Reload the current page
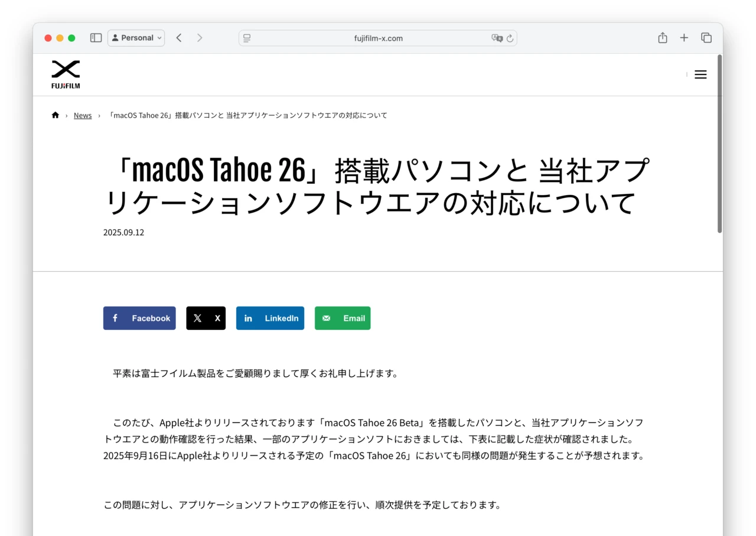Screen dimensions: 756x536 tap(511, 38)
